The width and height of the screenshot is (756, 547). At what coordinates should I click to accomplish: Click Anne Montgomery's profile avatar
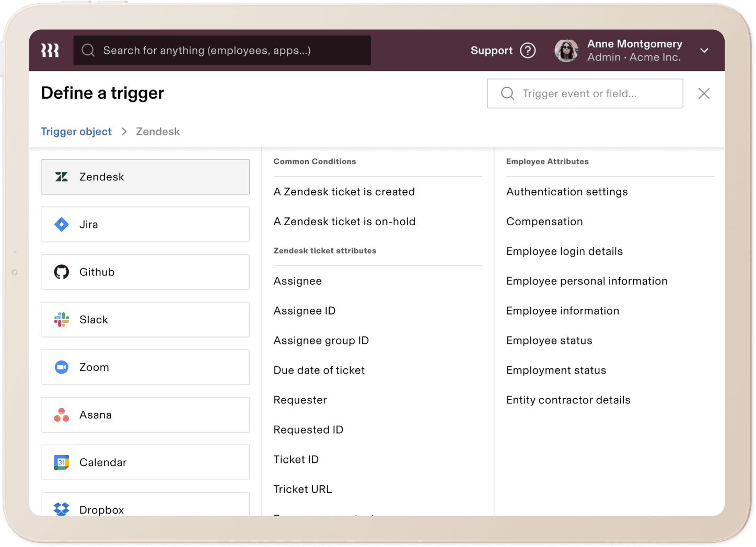(566, 50)
